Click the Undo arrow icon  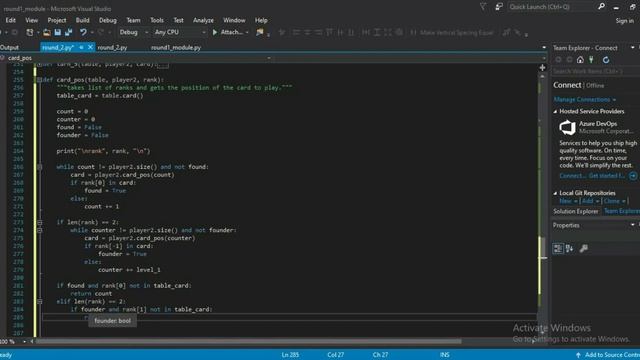tap(83, 32)
